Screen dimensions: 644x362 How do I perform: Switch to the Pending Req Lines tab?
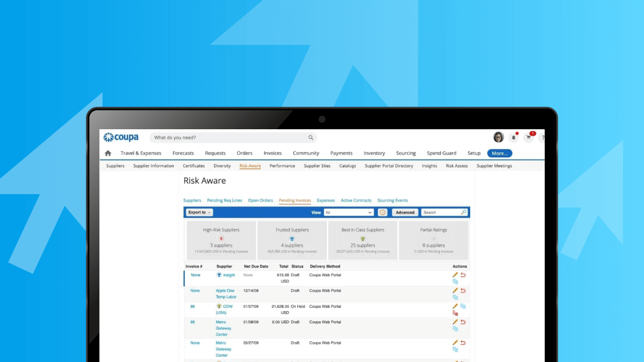coord(225,201)
